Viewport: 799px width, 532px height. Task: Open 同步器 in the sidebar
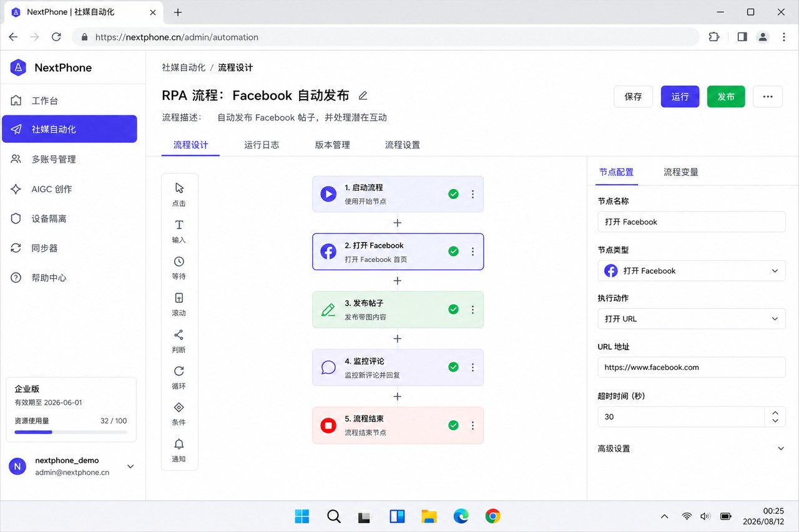(69, 248)
